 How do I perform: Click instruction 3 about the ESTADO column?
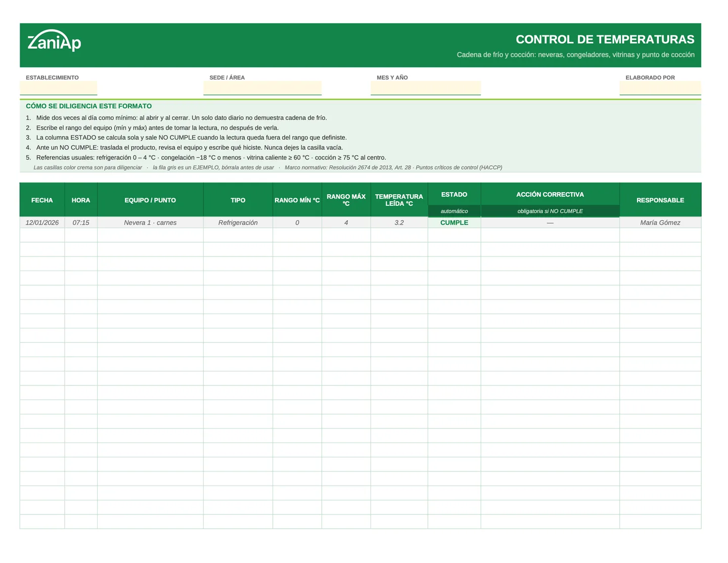[x=186, y=138]
